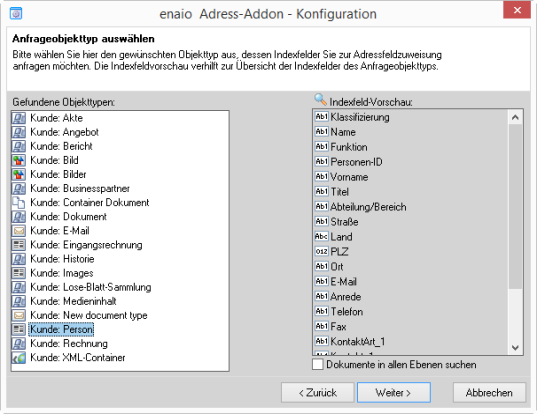537x414 pixels.
Task: Select the Titel index field
Action: (x=339, y=192)
